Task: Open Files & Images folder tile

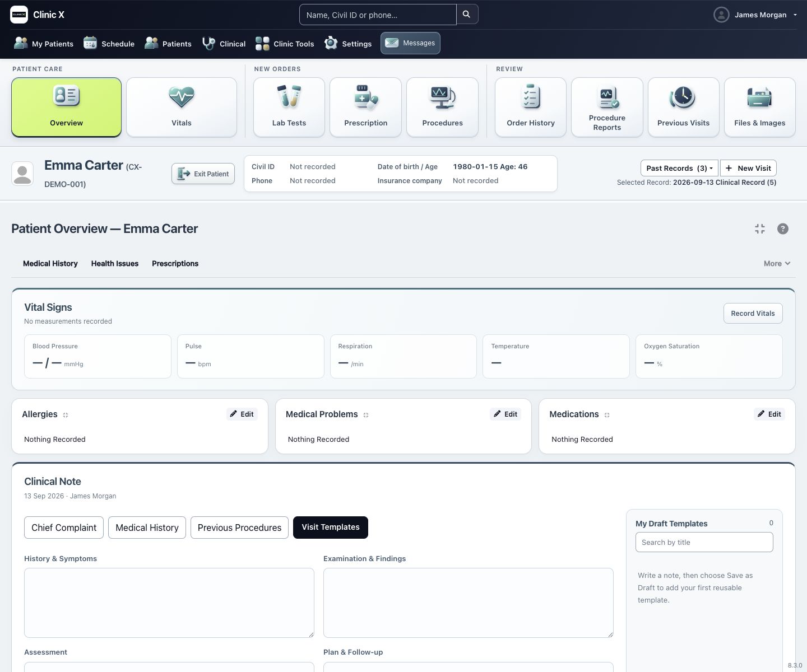Action: coord(760,107)
